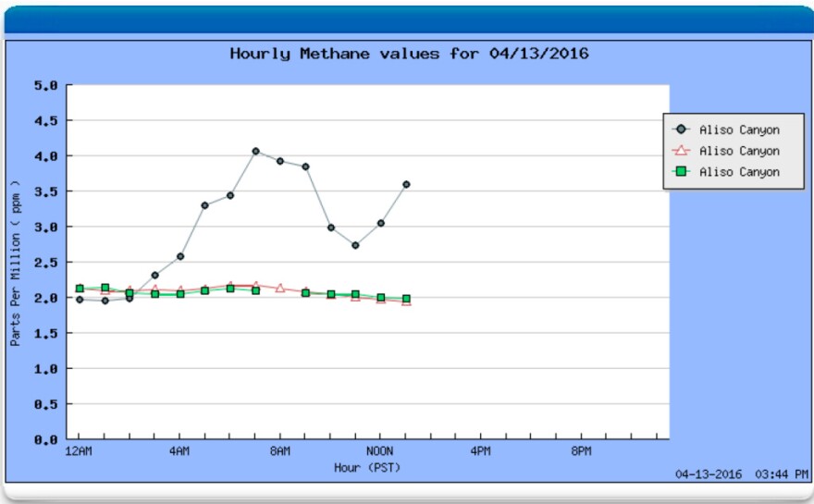The width and height of the screenshot is (814, 504).
Task: Select the Aliso Canyon label beside the green square
Action: (739, 172)
